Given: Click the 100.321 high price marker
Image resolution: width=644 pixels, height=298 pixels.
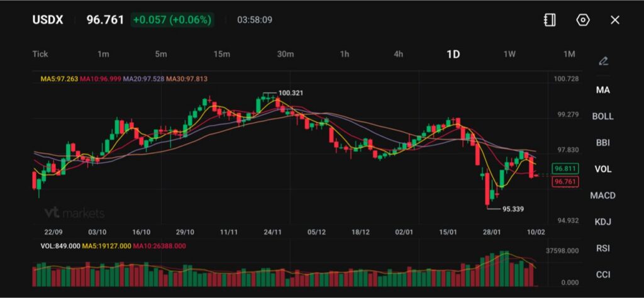Looking at the screenshot, I should [x=290, y=93].
